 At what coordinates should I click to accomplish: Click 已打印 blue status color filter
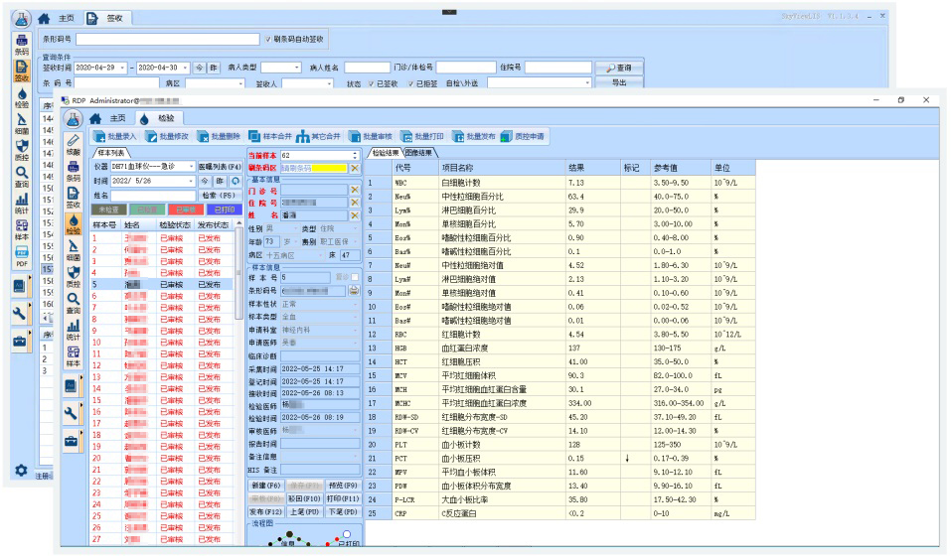pyautogui.click(x=225, y=210)
